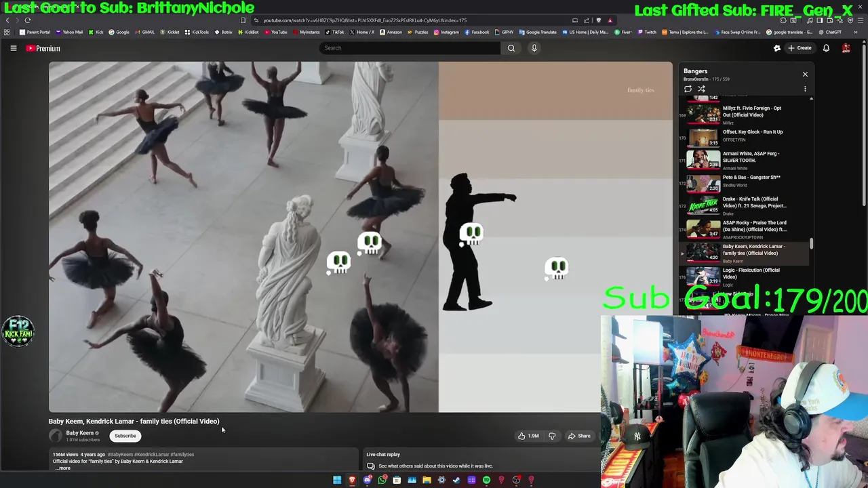Open Steam from the taskbar
This screenshot has height=488, width=868.
[x=456, y=480]
